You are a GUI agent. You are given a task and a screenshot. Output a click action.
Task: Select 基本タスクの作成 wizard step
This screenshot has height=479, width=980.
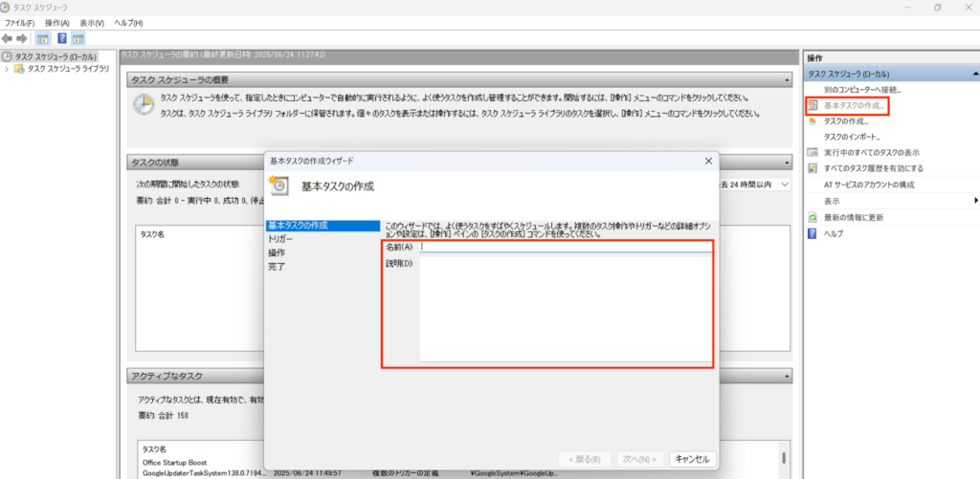(x=323, y=226)
